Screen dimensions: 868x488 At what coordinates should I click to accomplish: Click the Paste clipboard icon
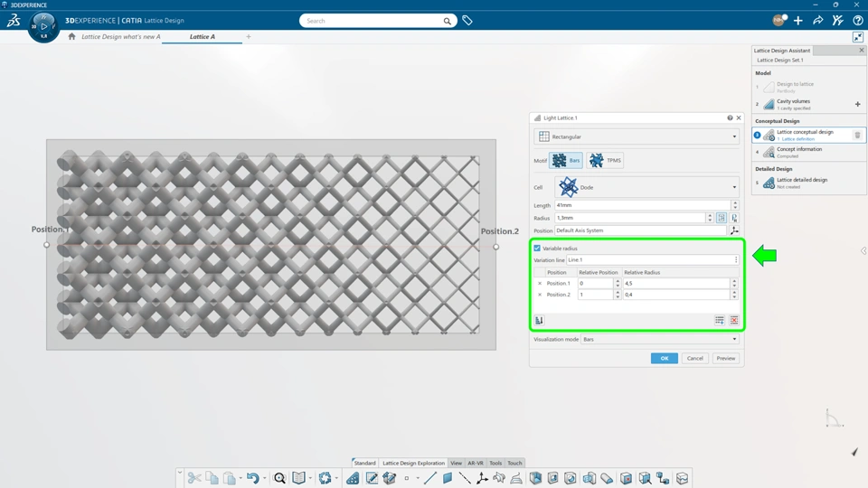pyautogui.click(x=229, y=478)
